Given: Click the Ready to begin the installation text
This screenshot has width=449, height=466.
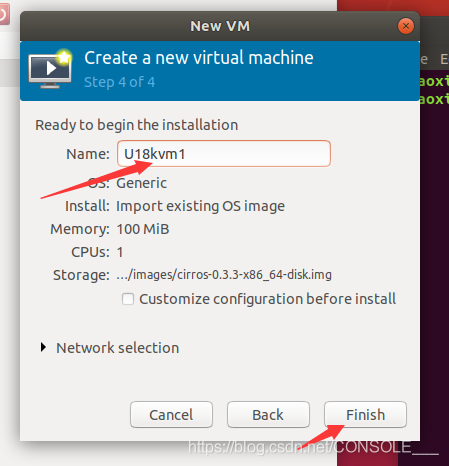Looking at the screenshot, I should (137, 125).
